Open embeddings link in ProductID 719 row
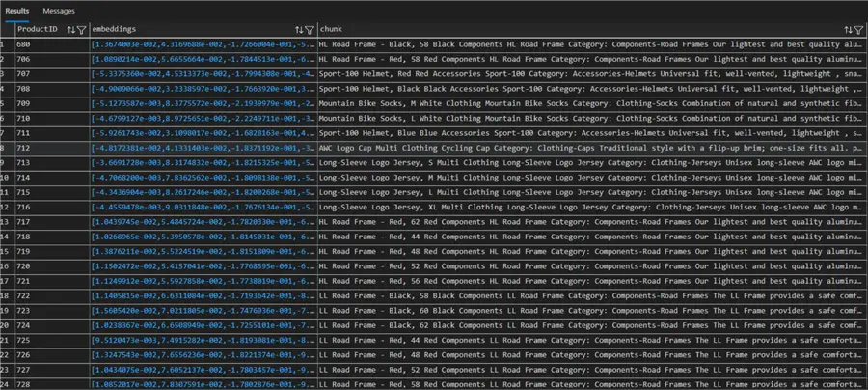 [203, 251]
